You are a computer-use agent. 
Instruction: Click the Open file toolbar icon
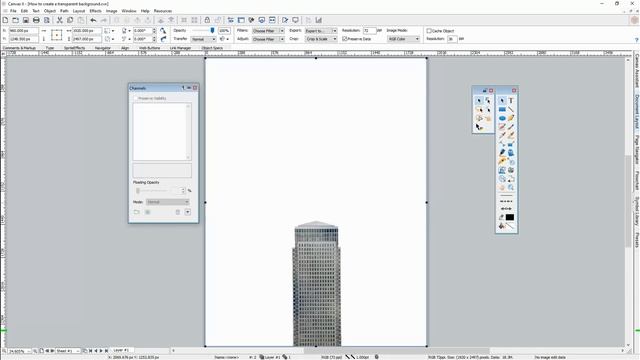(x=16, y=20)
